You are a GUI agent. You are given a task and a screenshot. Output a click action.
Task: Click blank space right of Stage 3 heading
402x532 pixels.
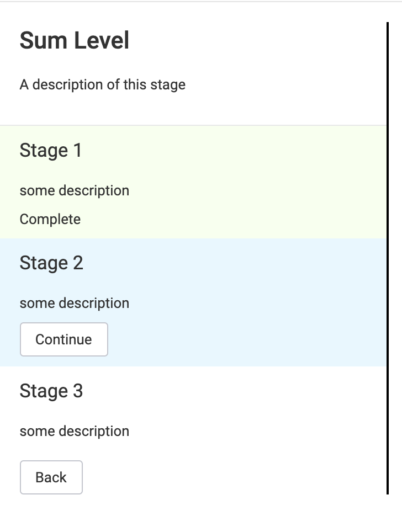(x=234, y=391)
